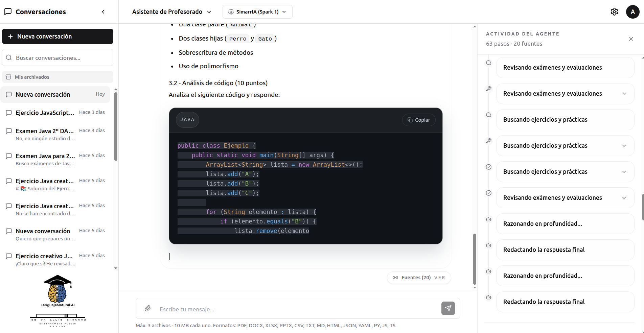The image size is (644, 333).
Task: Open the 'Examen Java 2º DA...' conversation
Action: coord(55,134)
